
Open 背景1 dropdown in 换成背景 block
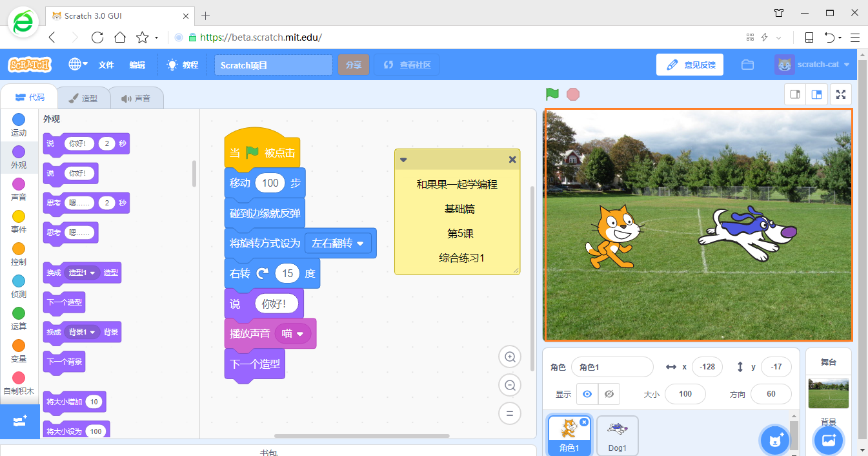[83, 332]
